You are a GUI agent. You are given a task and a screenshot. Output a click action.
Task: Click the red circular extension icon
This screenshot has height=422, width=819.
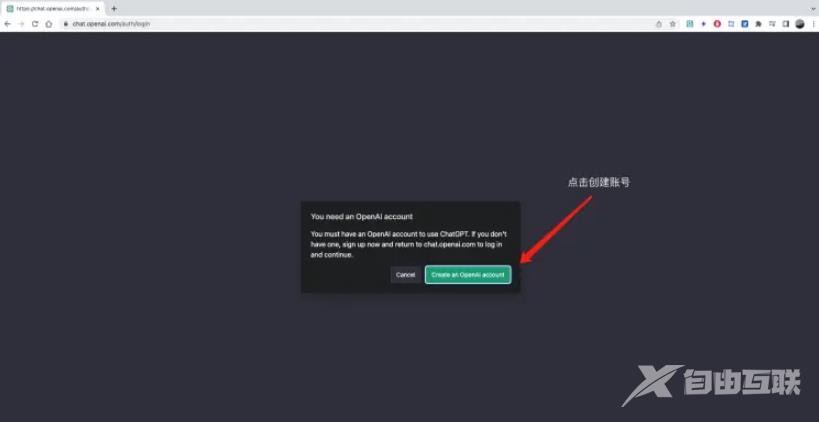pos(717,24)
